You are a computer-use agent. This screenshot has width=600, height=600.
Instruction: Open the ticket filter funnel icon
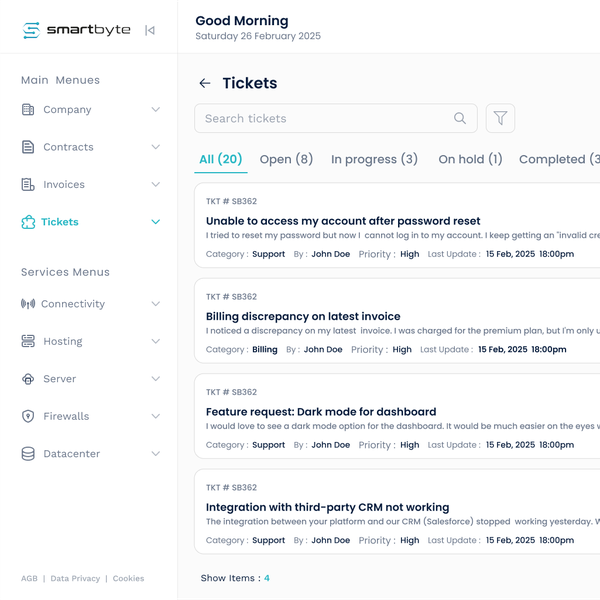coord(500,118)
